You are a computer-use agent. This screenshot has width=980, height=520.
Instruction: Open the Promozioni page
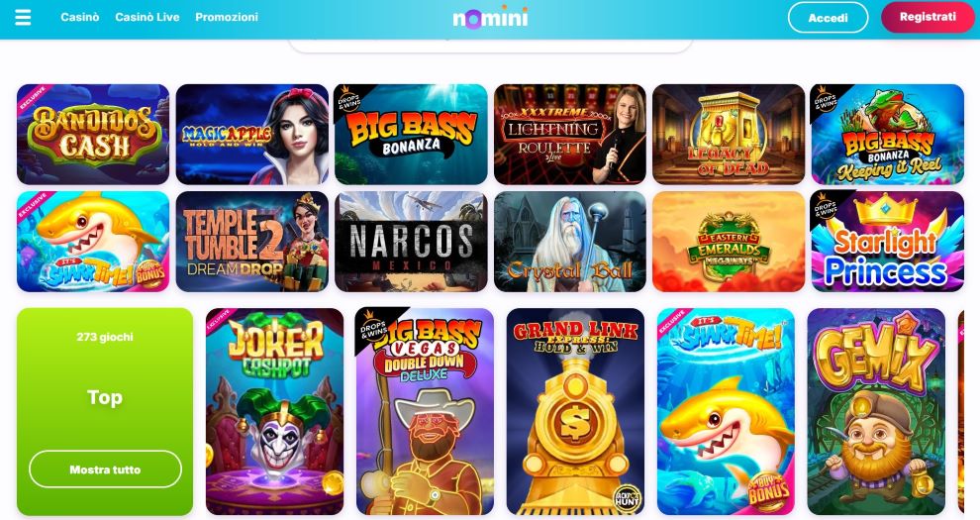click(227, 18)
